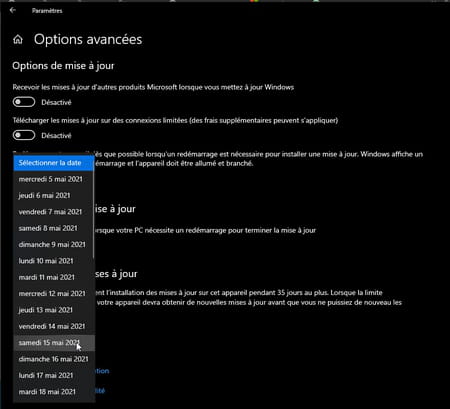450x409 pixels.
Task: Pick vendredi 14 mai 2021 from list
Action: click(53, 326)
